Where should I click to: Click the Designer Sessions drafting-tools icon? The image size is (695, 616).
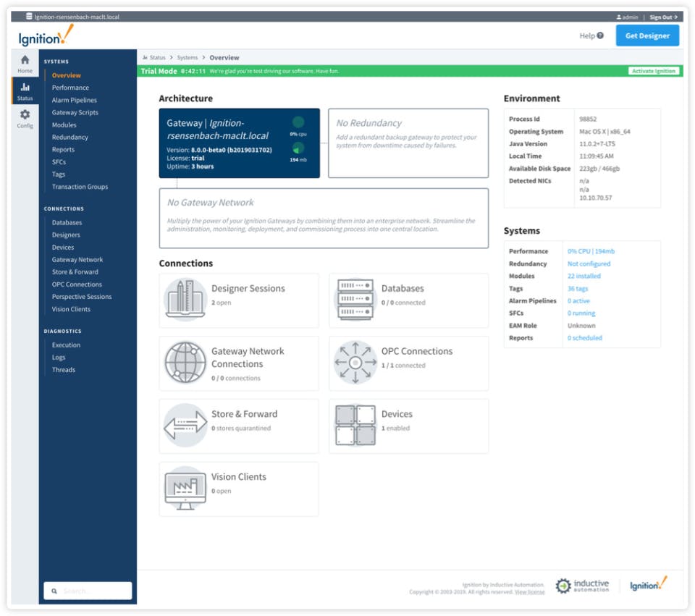[x=185, y=297]
